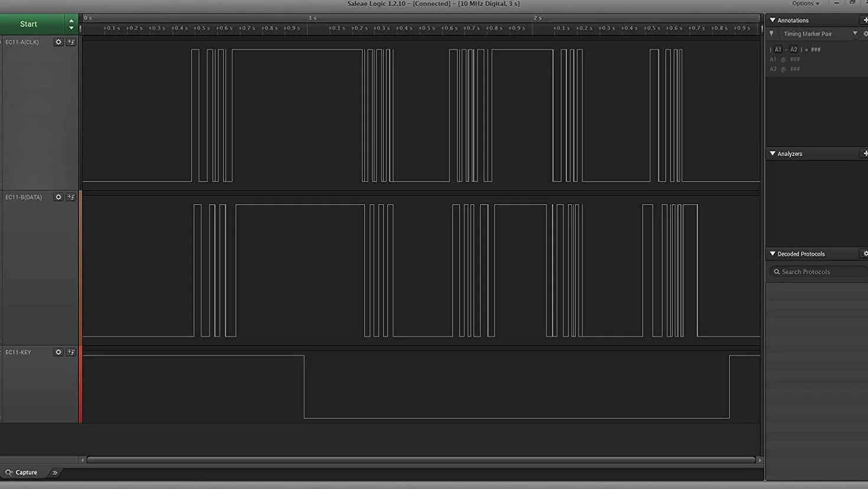Select the EC11-A(CLK) channel label

click(x=22, y=42)
